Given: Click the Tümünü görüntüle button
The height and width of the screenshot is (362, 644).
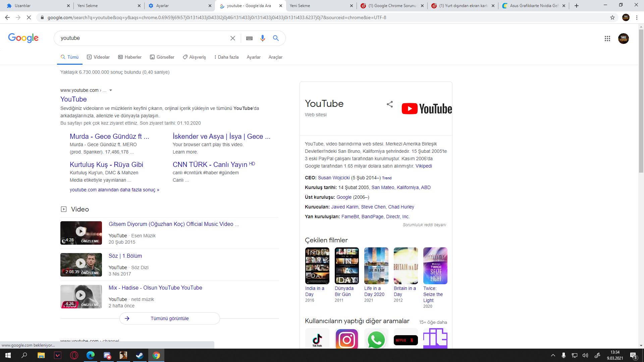Looking at the screenshot, I should click(x=169, y=318).
